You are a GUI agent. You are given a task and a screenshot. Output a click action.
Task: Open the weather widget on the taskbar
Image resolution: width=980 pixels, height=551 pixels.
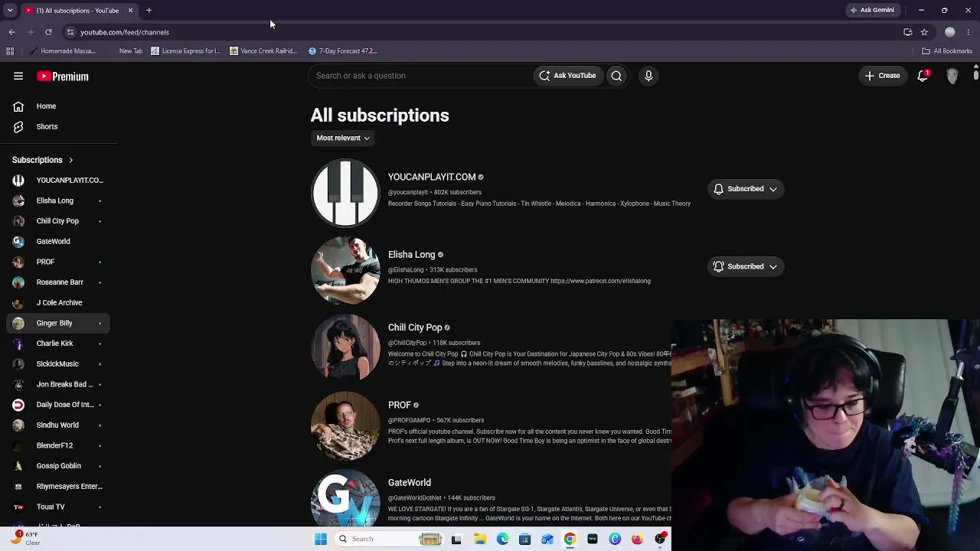pyautogui.click(x=26, y=539)
